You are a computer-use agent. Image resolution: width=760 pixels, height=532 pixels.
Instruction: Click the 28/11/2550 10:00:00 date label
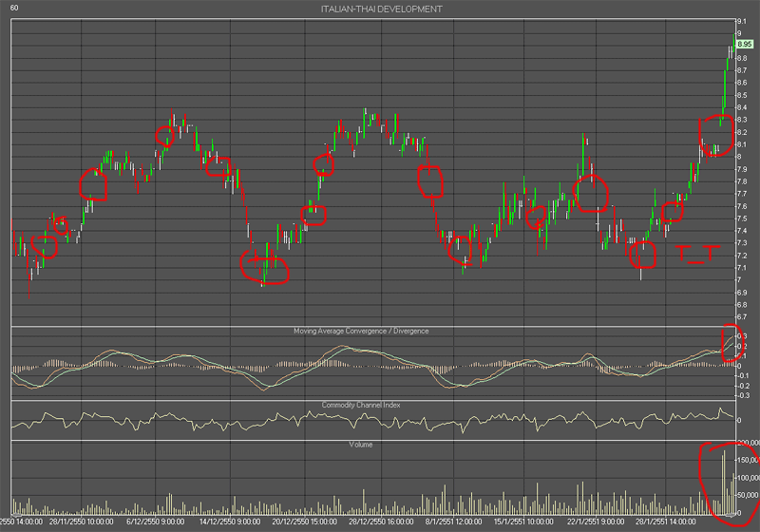pos(81,522)
